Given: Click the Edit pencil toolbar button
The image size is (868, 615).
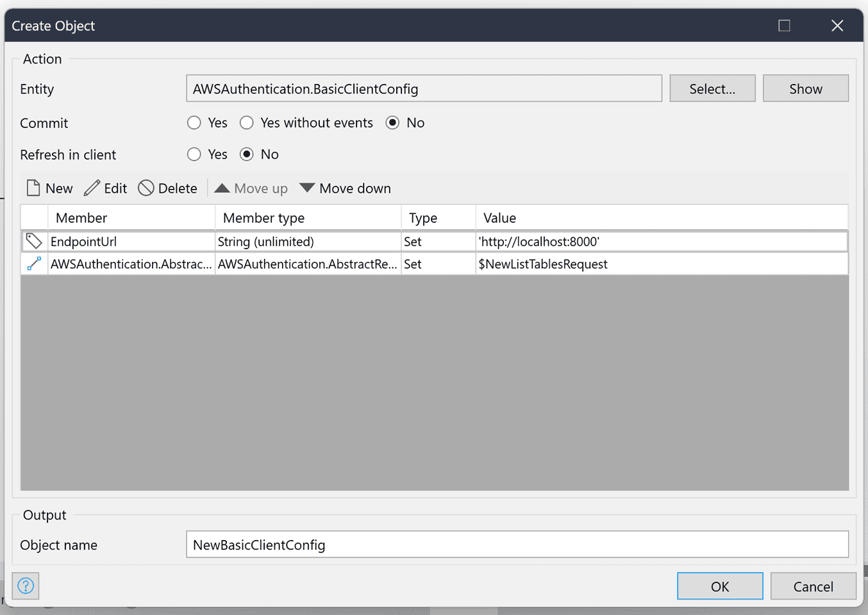Looking at the screenshot, I should point(105,188).
